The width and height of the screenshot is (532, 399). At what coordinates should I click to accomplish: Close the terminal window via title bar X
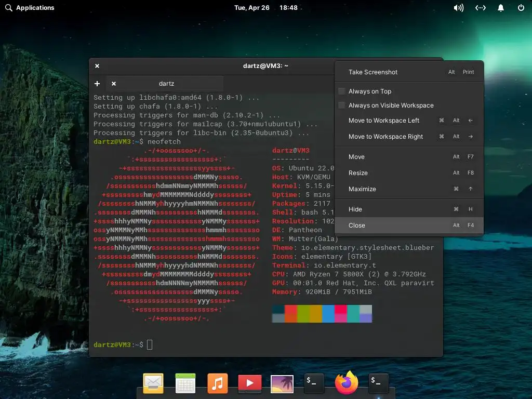pos(97,66)
